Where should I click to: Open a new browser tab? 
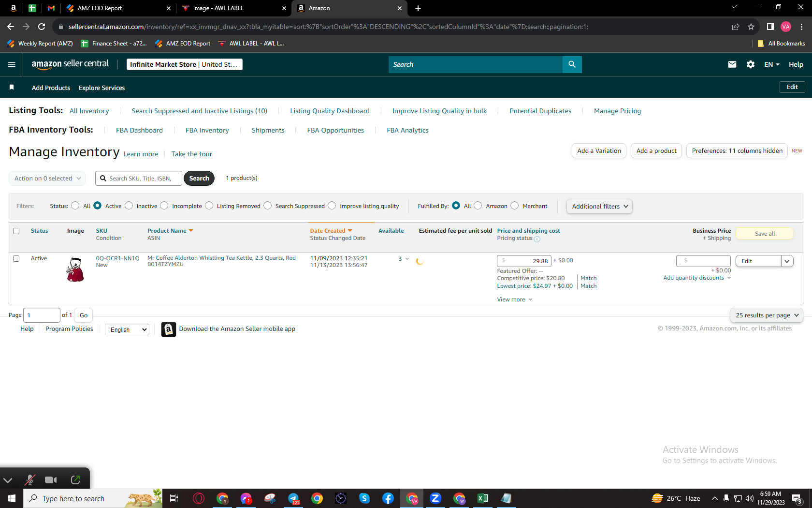pyautogui.click(x=418, y=8)
